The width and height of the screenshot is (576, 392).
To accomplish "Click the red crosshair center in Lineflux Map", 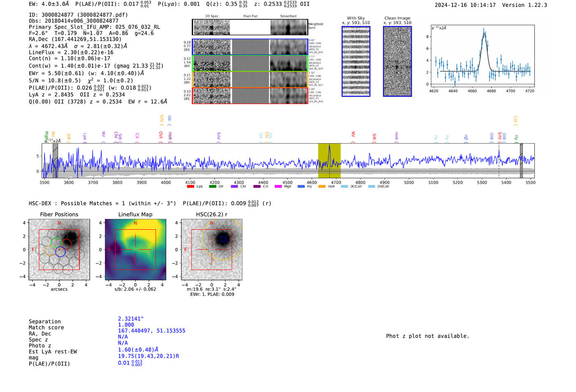I will coord(135,249).
